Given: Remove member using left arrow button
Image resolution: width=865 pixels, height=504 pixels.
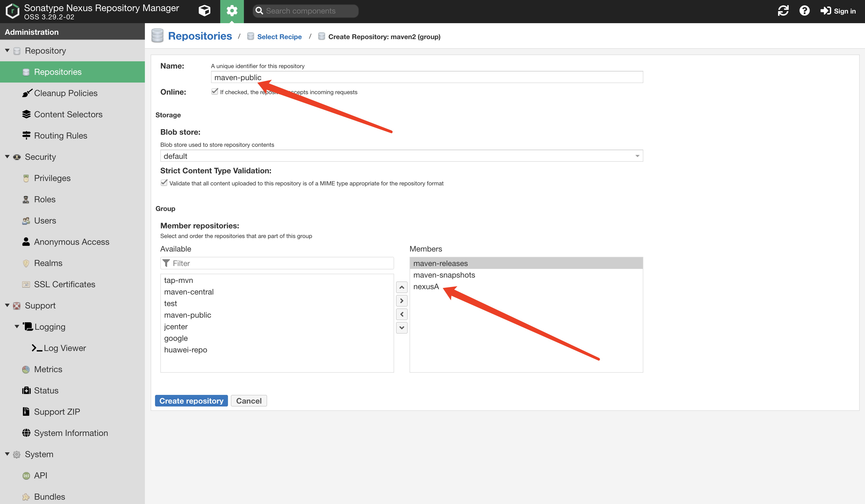Looking at the screenshot, I should coord(402,314).
